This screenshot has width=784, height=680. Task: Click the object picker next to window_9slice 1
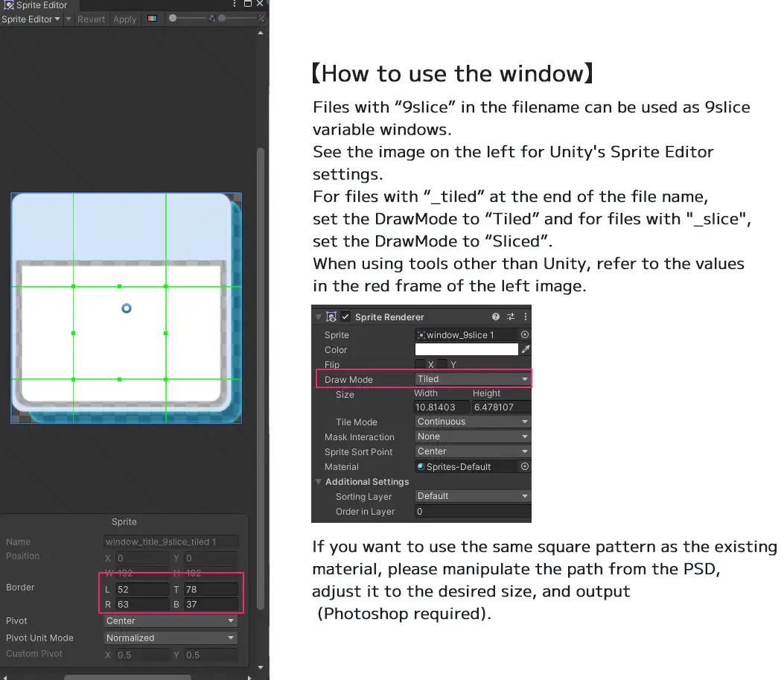pyautogui.click(x=525, y=335)
